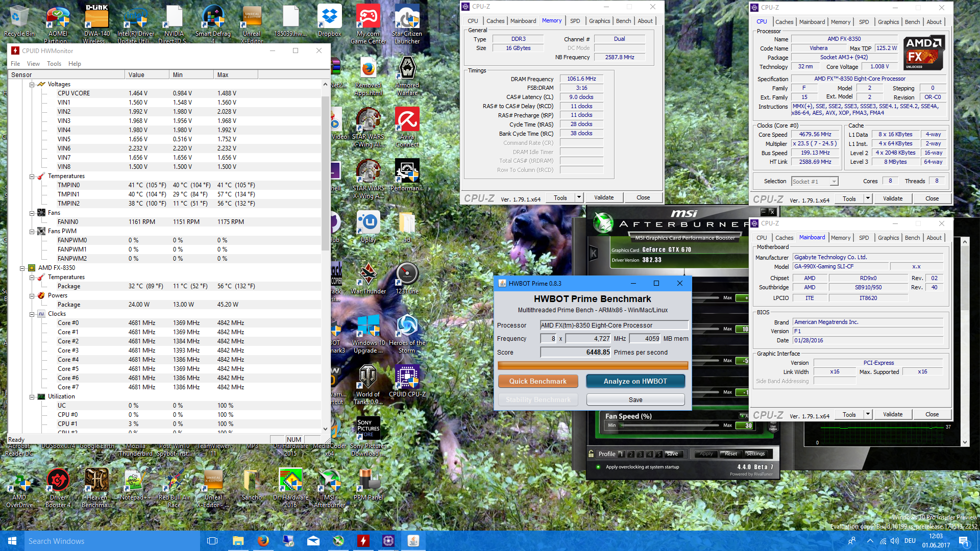Launch Smart Defrag 4 from the desktop
This screenshot has width=980, height=551.
(213, 24)
